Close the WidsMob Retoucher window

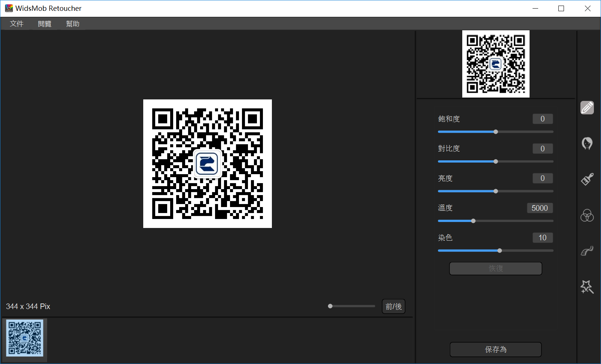coord(588,8)
